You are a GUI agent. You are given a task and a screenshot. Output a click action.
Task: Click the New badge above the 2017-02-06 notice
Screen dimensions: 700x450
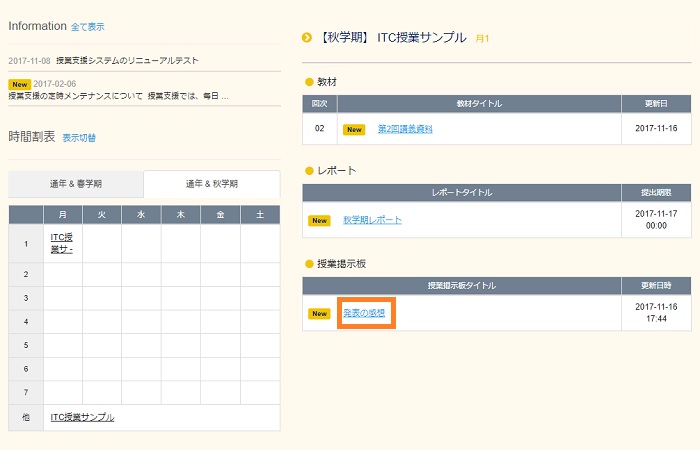point(19,84)
